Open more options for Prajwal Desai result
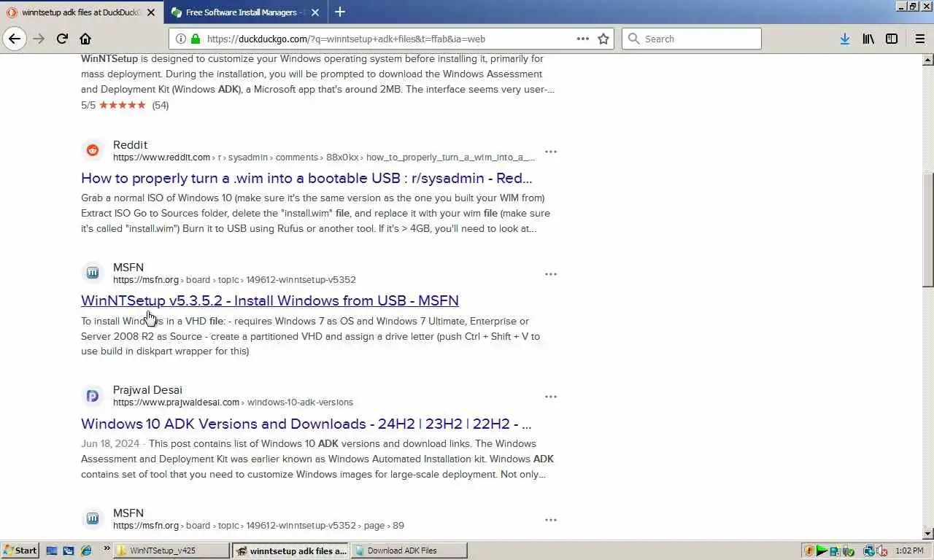Screen dimensions: 934x560 (551, 397)
